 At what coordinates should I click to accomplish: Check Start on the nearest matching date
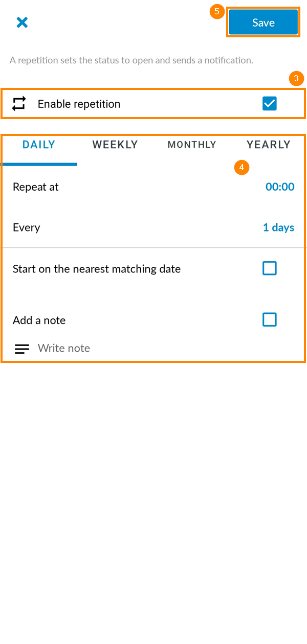click(x=270, y=268)
